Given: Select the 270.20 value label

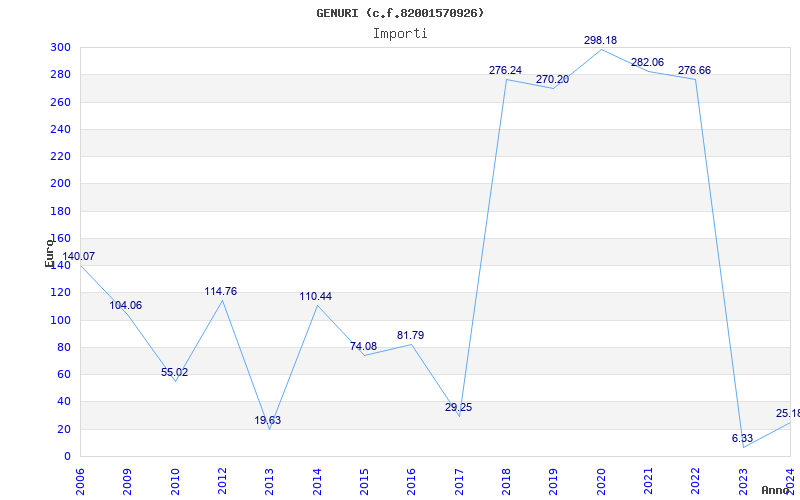Looking at the screenshot, I should (x=552, y=80).
